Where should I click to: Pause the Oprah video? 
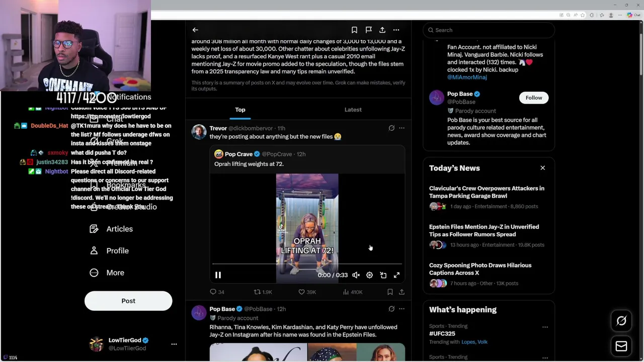click(218, 275)
